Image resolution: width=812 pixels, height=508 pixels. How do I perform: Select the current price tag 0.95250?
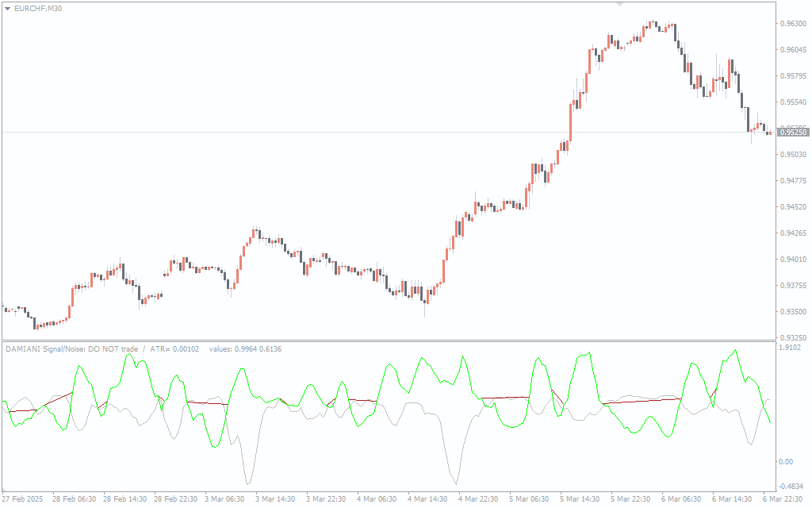(792, 133)
